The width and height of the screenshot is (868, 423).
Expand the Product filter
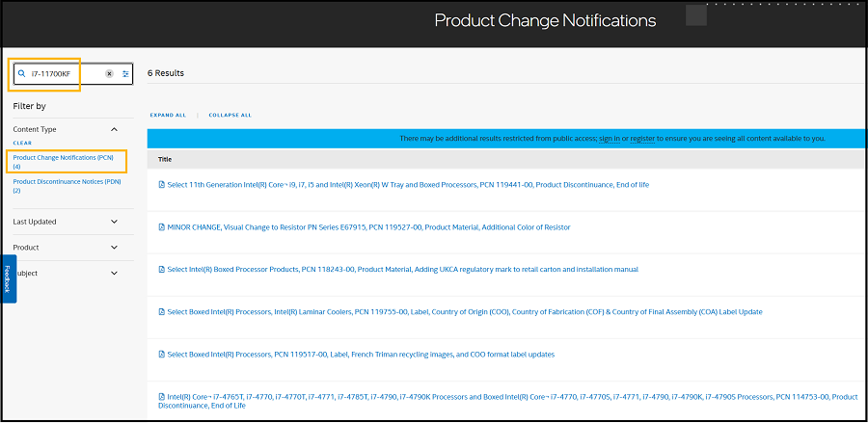114,248
